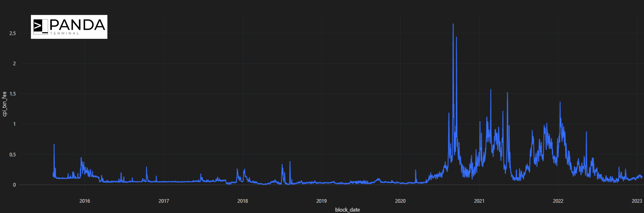Click the 2020 x-axis label
This screenshot has height=213, width=644.
coord(400,201)
